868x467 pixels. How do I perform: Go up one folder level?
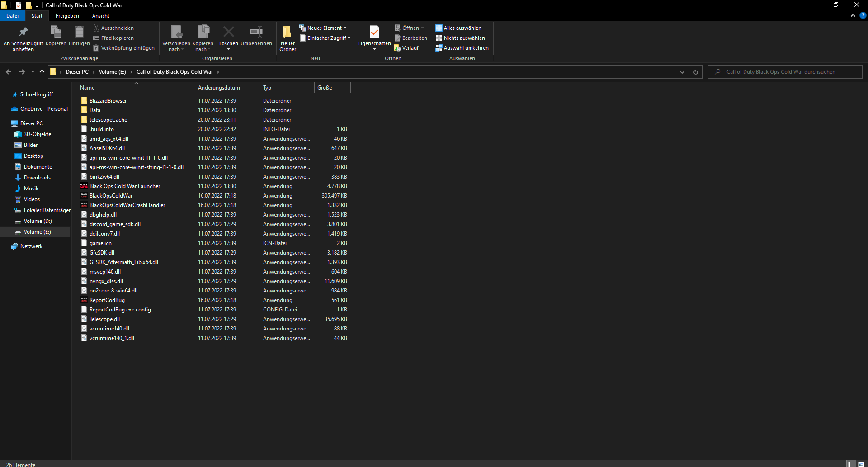pyautogui.click(x=42, y=72)
